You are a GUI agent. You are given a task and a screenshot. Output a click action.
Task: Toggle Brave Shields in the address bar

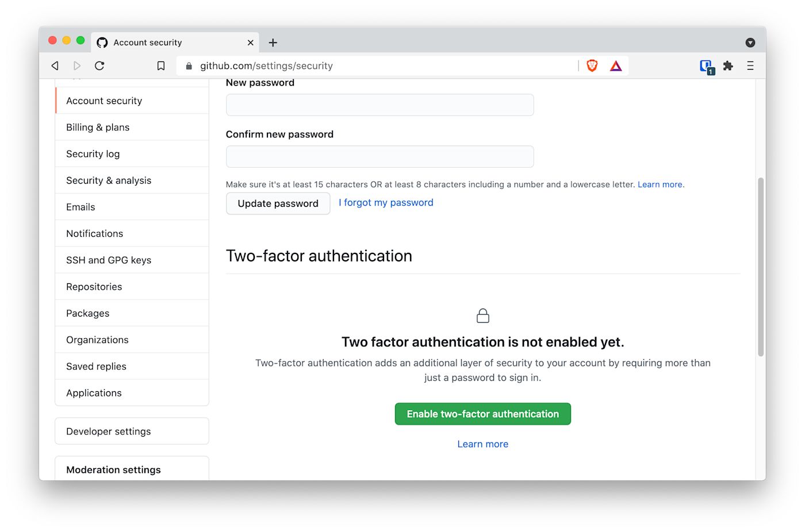[592, 65]
